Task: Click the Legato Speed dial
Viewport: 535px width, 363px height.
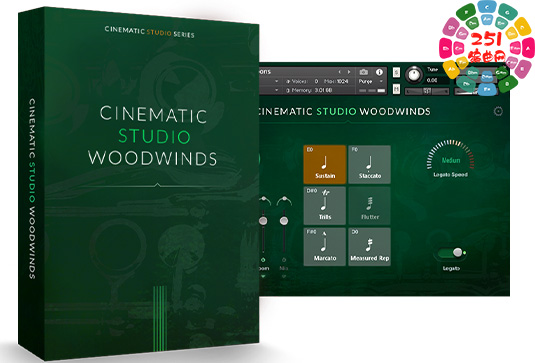Action: (450, 155)
